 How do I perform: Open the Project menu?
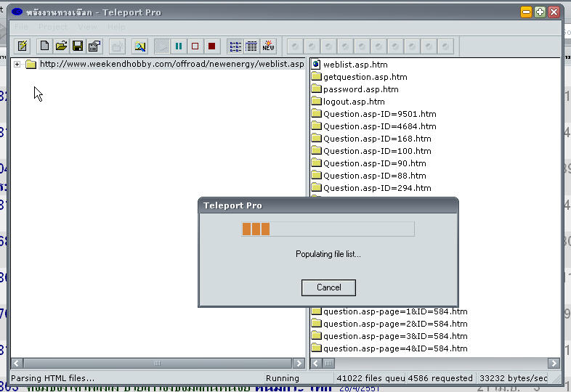pyautogui.click(x=52, y=27)
